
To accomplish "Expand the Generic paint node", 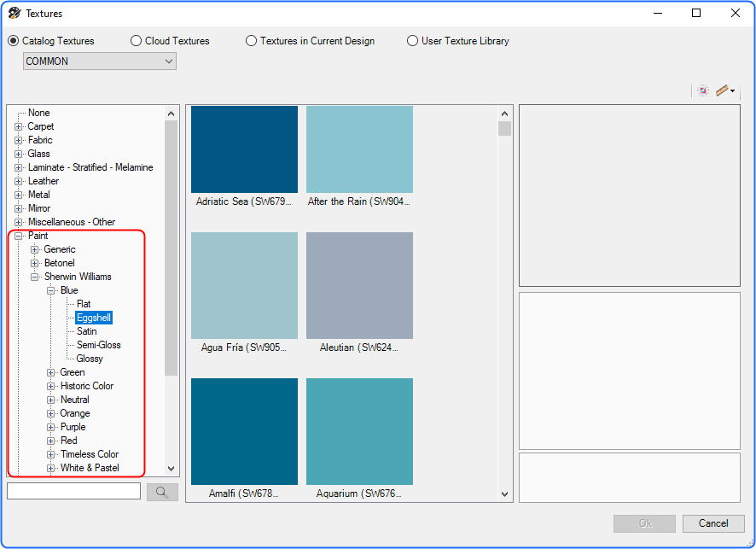I will [x=34, y=250].
